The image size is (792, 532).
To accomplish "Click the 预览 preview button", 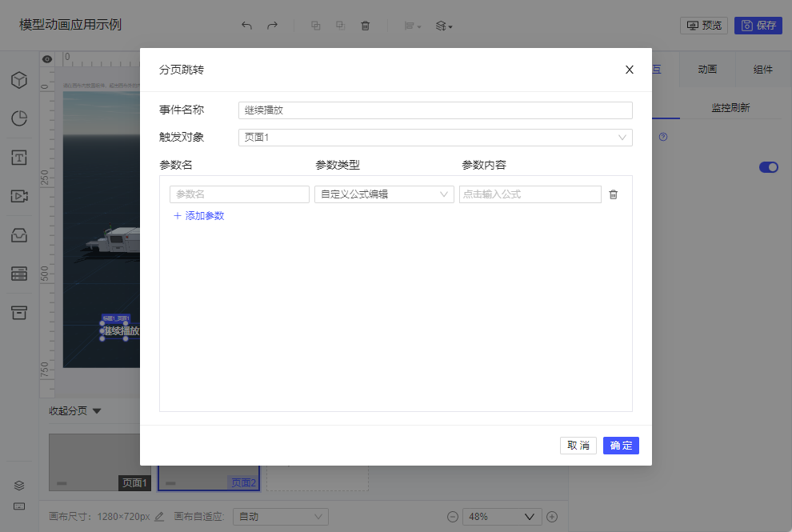I will [x=704, y=26].
